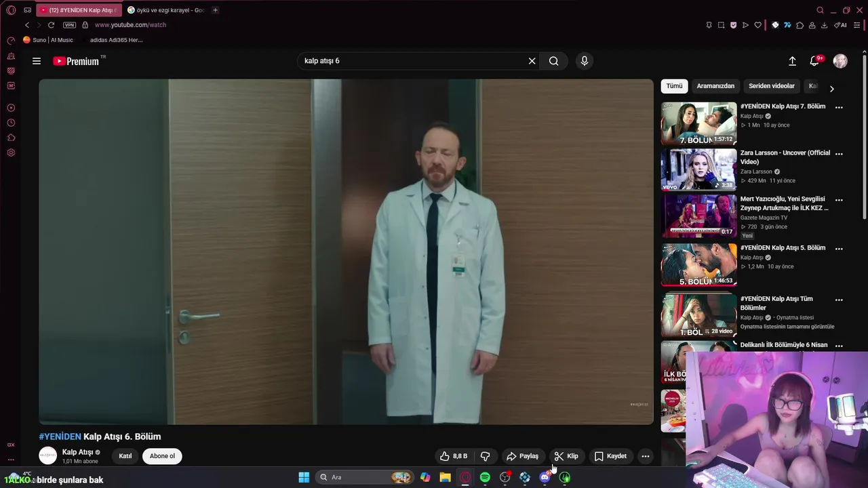
Task: Open Kalp Atışı Tüm Bölümler playlist title
Action: [776, 303]
